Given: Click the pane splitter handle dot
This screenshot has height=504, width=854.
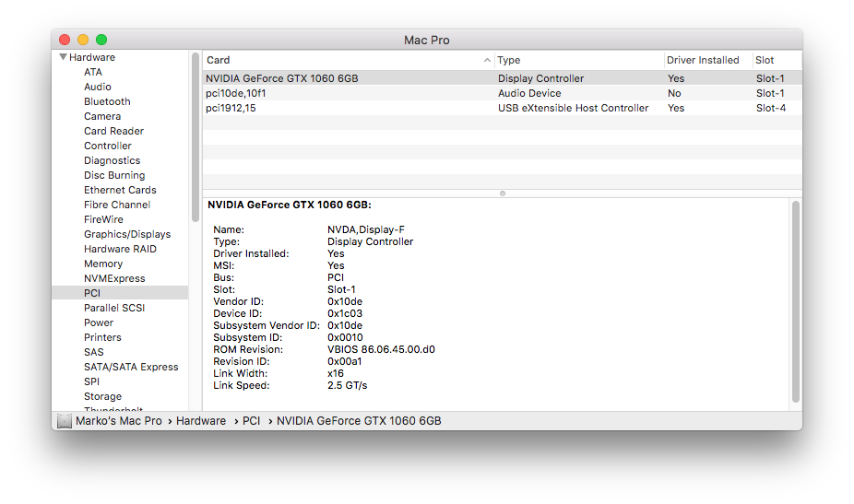Looking at the screenshot, I should coord(502,193).
